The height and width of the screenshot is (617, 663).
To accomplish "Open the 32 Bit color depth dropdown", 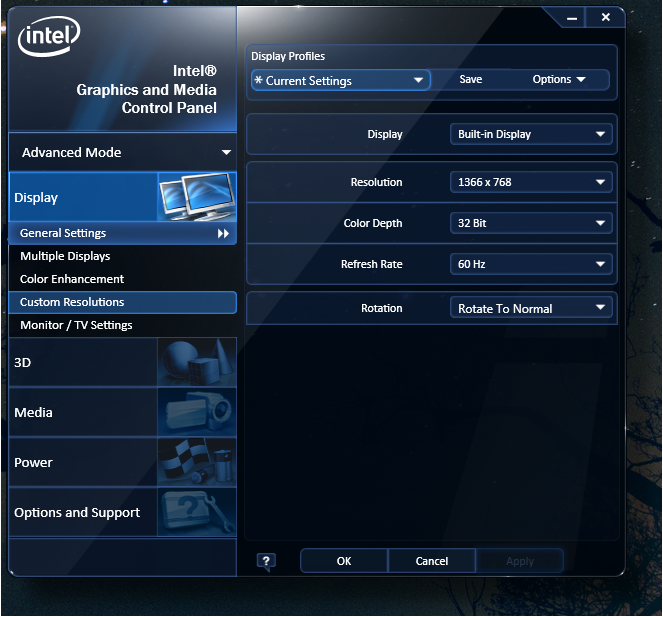I will (x=531, y=223).
